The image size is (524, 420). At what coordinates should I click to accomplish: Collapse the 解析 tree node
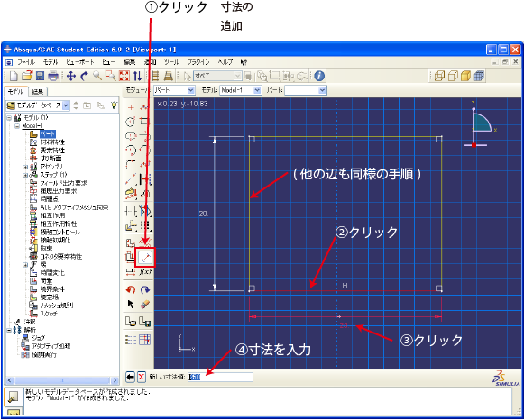9,330
